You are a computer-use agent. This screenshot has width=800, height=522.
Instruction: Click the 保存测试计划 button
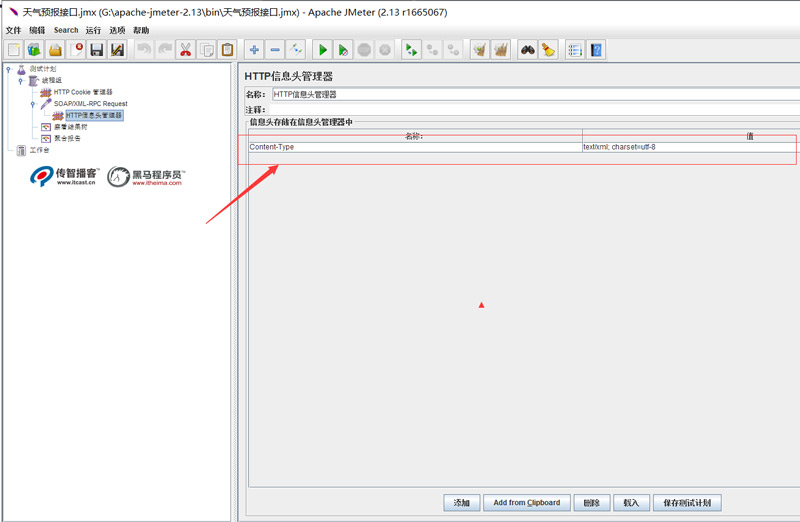[x=687, y=503]
